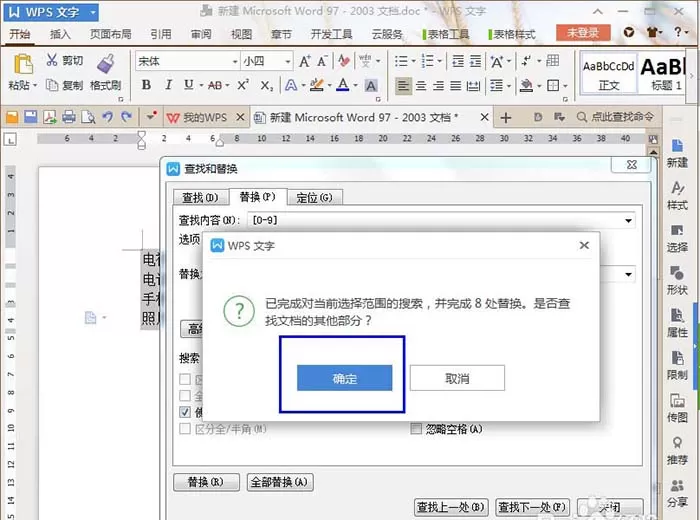The width and height of the screenshot is (700, 520).
Task: Click the Undo arrow
Action: click(x=107, y=117)
